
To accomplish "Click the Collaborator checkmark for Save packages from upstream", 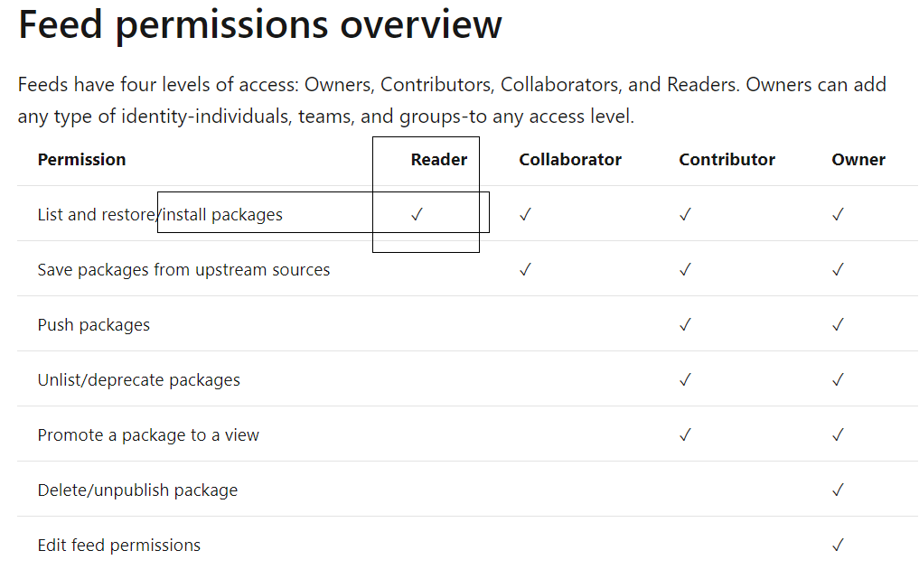I will pos(525,270).
